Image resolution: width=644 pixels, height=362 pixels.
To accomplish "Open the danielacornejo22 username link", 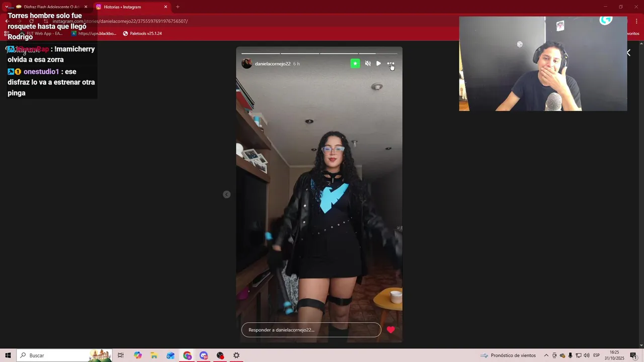I will click(x=273, y=64).
